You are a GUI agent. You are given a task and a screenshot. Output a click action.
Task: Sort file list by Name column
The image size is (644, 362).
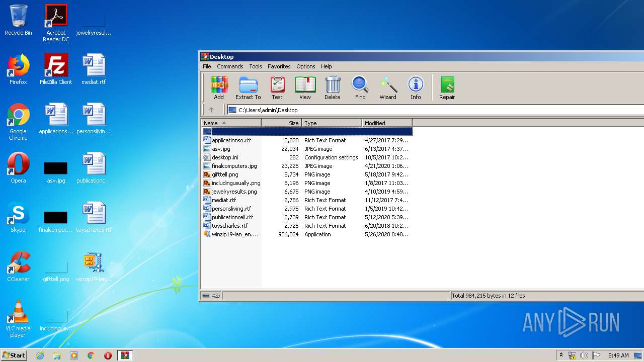[231, 123]
